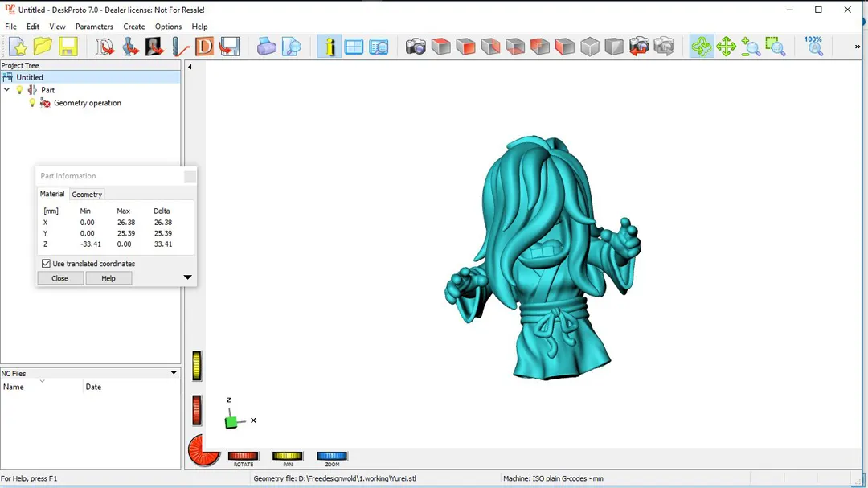Collapse the Part tree node
This screenshot has width=868, height=488.
tap(6, 90)
